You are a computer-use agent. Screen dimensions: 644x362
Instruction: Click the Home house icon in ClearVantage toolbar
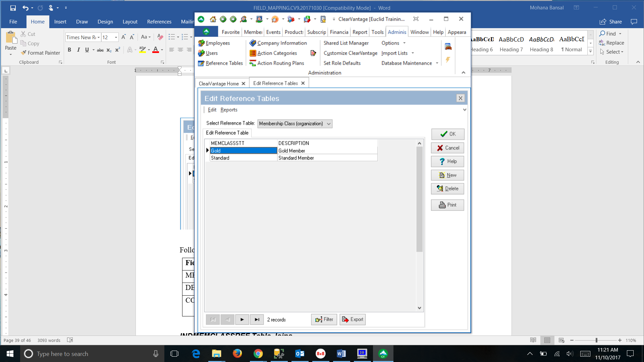[x=213, y=19]
